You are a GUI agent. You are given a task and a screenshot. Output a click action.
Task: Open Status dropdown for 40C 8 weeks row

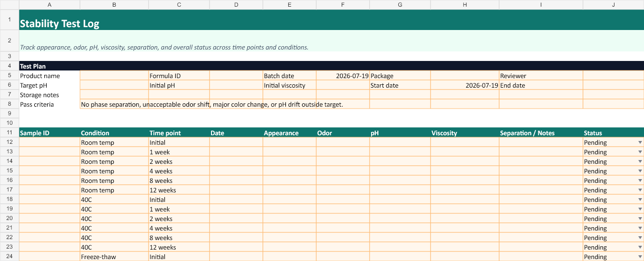pyautogui.click(x=640, y=238)
